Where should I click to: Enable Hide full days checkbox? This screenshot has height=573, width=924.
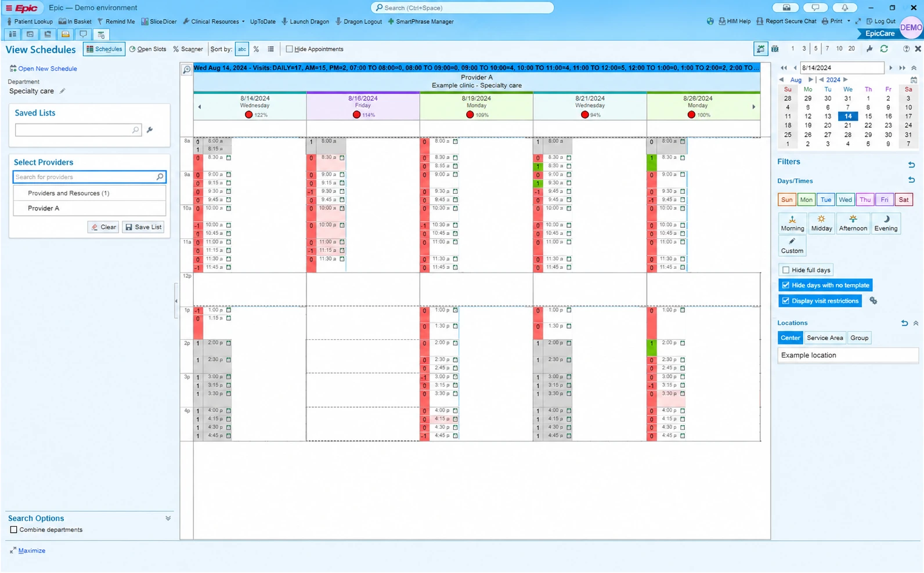point(786,270)
